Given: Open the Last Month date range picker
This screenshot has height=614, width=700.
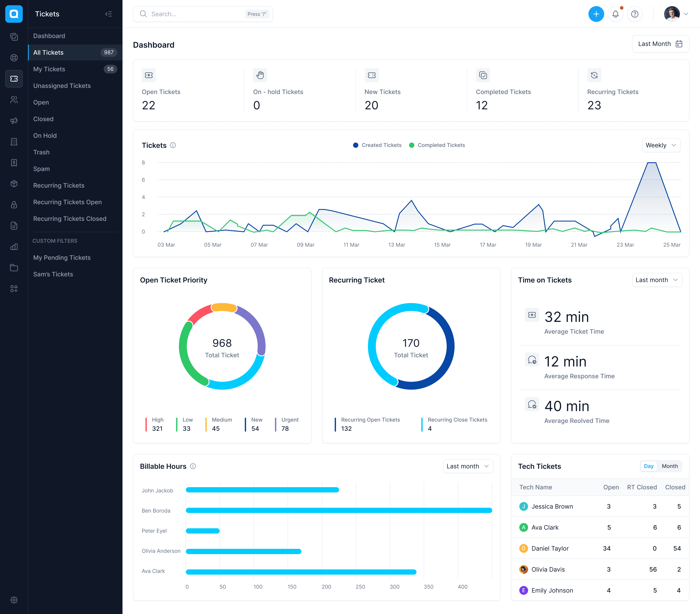Looking at the screenshot, I should [661, 44].
